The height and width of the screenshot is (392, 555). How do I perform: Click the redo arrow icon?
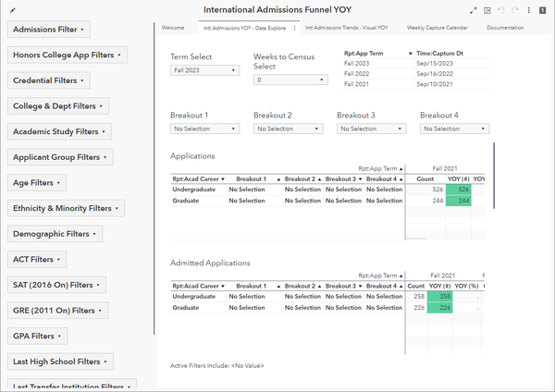point(515,10)
